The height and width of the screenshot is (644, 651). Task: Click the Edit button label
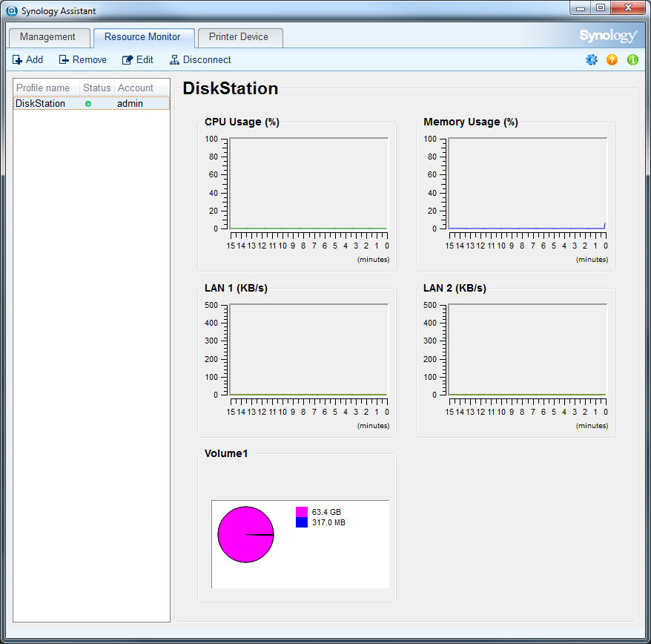click(145, 60)
